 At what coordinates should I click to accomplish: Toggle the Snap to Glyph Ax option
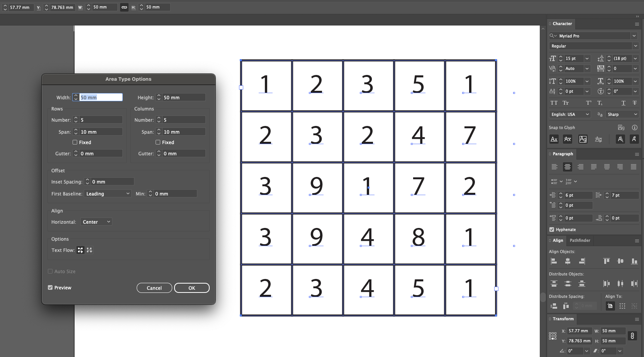(554, 139)
